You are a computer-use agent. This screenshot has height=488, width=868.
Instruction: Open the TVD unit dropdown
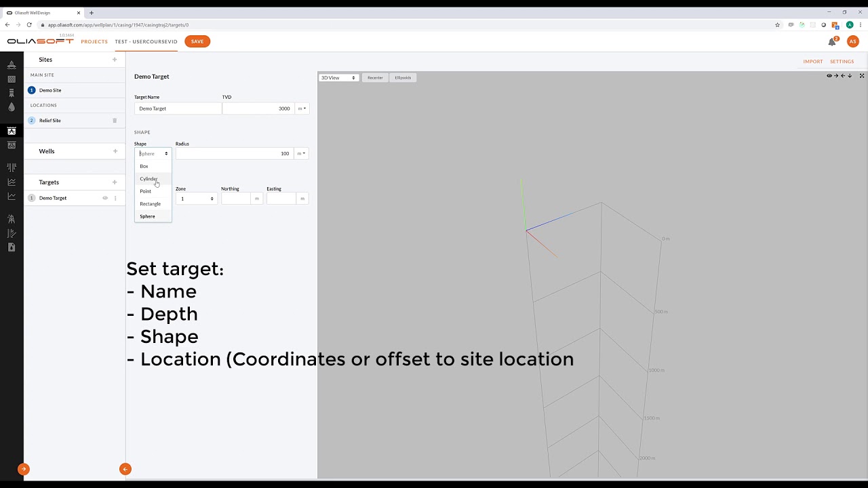tap(302, 108)
